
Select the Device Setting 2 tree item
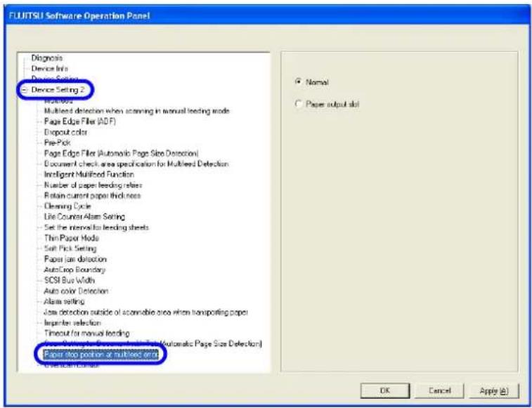tap(58, 90)
